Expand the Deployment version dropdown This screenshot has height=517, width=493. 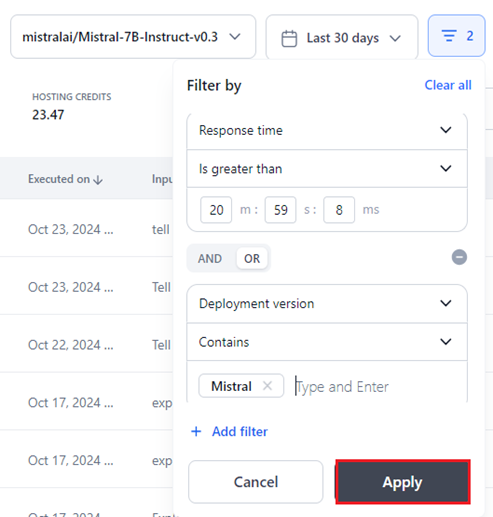327,304
